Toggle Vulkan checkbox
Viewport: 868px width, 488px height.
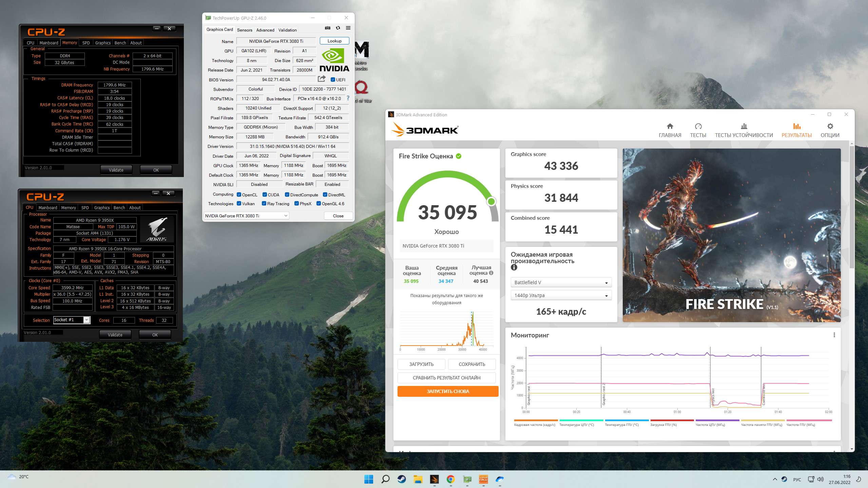[x=239, y=203]
